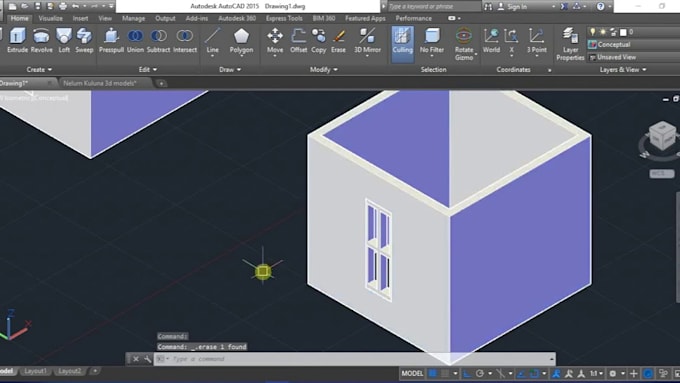
Task: Click the MODEL space button
Action: (x=412, y=373)
